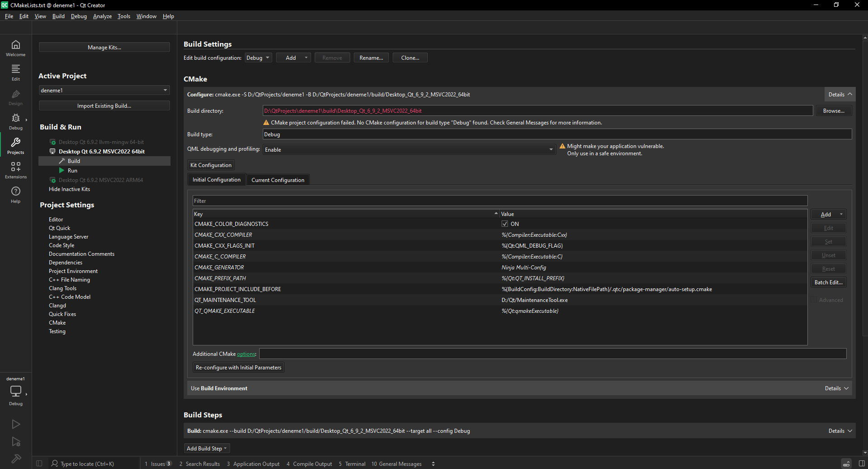Click the Filter input field

coord(500,201)
